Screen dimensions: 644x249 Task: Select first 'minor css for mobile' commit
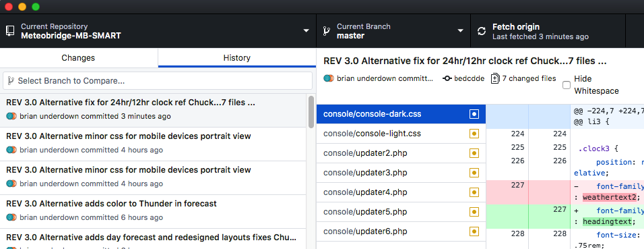point(153,144)
